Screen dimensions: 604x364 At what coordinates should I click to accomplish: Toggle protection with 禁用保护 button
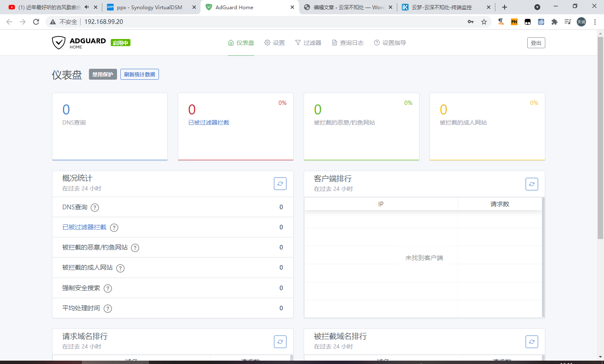tap(103, 75)
